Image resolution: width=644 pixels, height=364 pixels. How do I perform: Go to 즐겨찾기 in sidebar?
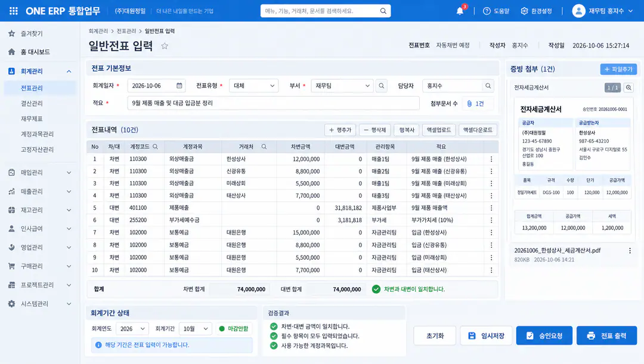(x=32, y=33)
